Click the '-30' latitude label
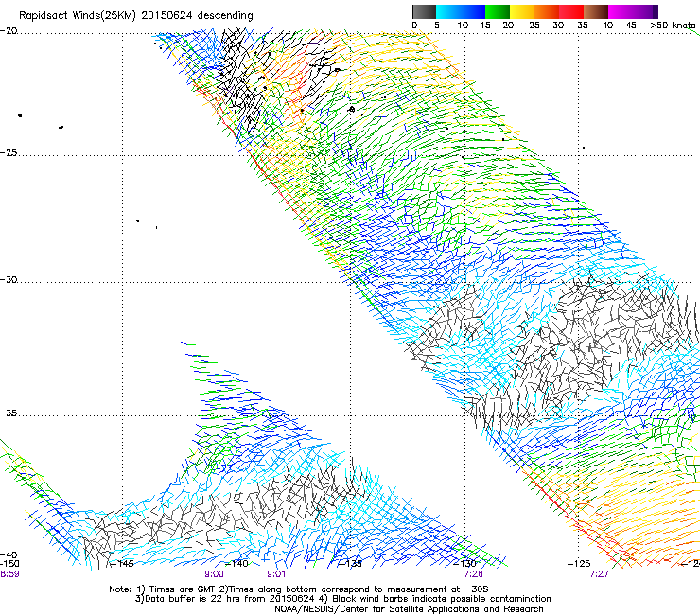The width and height of the screenshot is (700, 615). point(9,279)
